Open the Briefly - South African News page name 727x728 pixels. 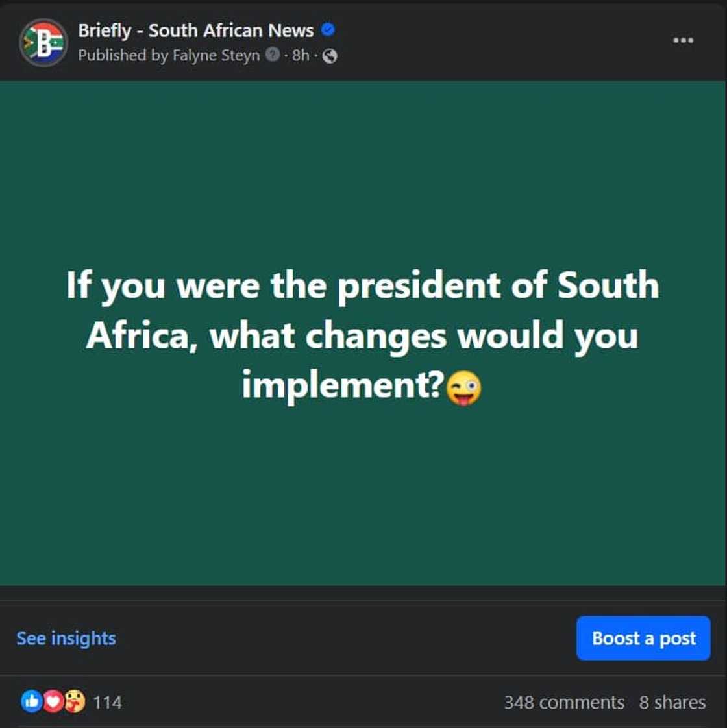[195, 30]
